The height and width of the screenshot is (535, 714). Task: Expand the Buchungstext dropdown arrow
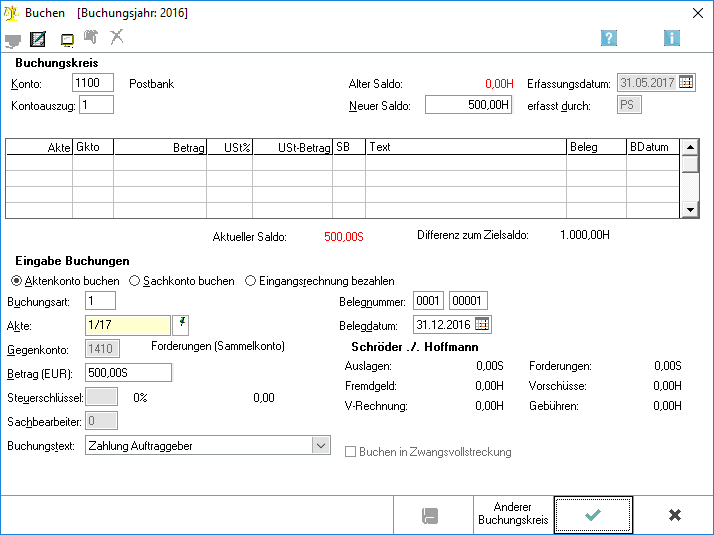(x=321, y=445)
